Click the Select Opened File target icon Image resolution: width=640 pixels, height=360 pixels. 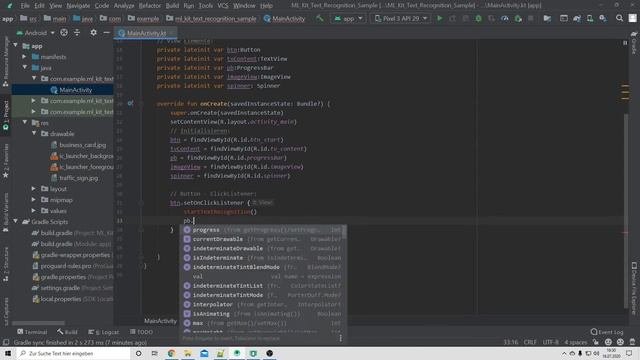click(64, 33)
